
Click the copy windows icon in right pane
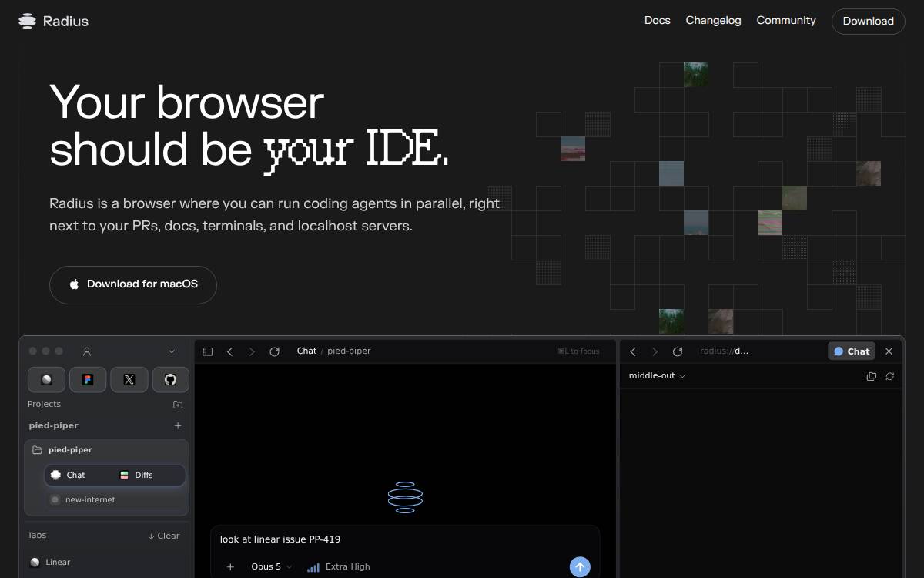coord(872,376)
